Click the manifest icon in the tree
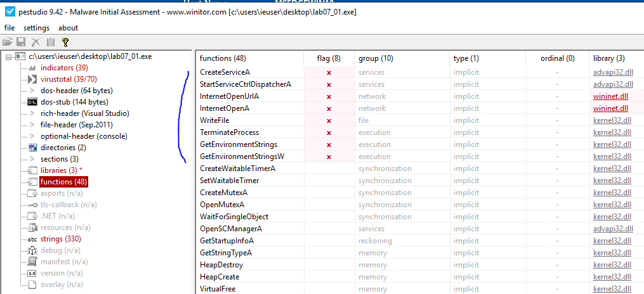Image resolution: width=644 pixels, height=294 pixels. (x=32, y=262)
